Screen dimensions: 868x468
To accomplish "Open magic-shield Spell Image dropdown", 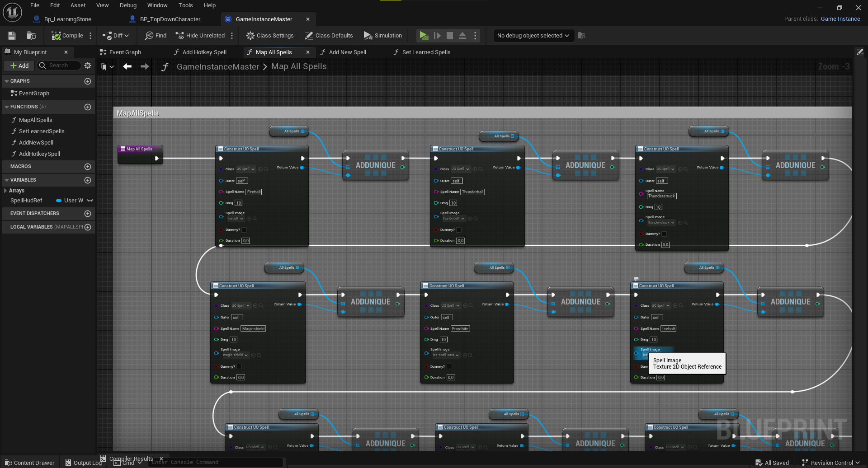I will coord(236,355).
